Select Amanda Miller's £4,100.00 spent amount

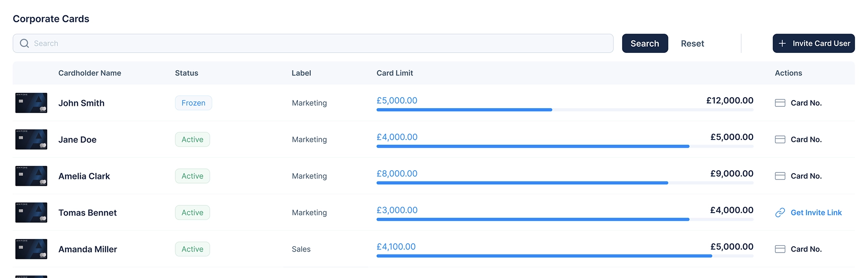click(x=396, y=247)
